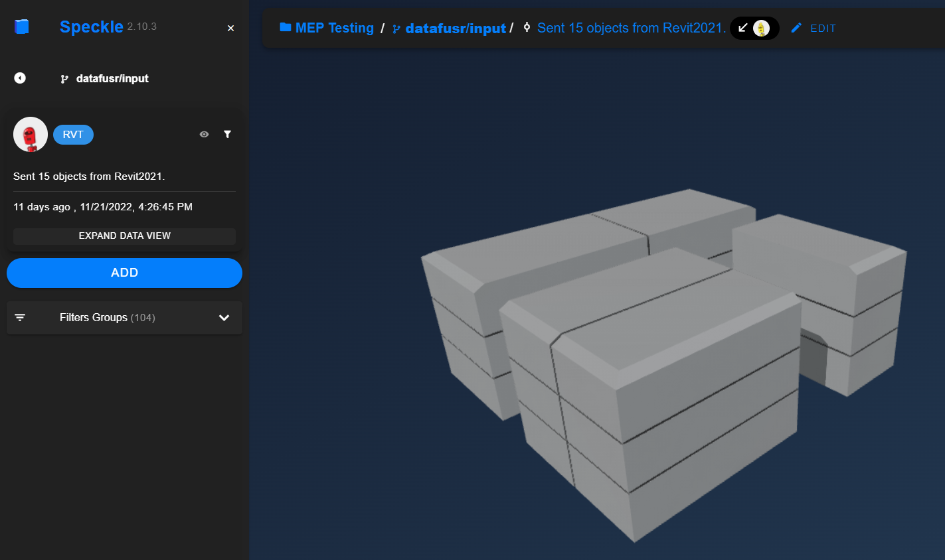Click the folder icon next to MEP Testing
945x560 pixels.
pyautogui.click(x=286, y=27)
